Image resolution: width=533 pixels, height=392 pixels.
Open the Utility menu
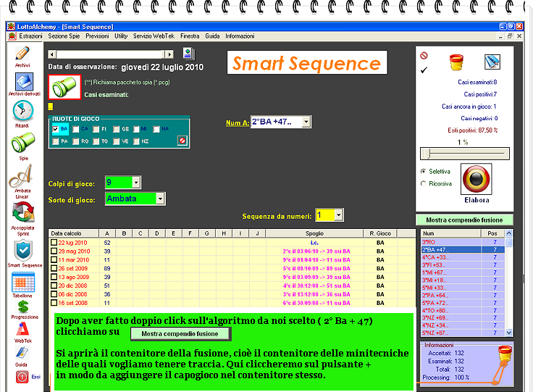121,36
